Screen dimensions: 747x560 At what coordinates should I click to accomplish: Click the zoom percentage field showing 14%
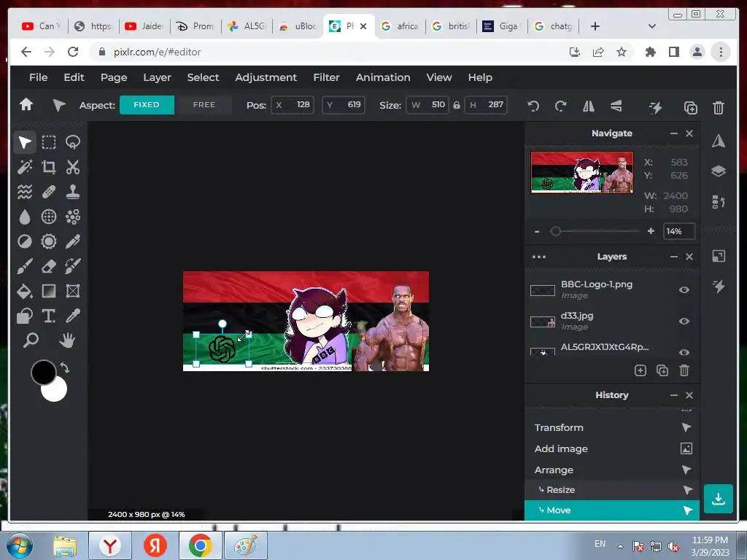coord(679,231)
